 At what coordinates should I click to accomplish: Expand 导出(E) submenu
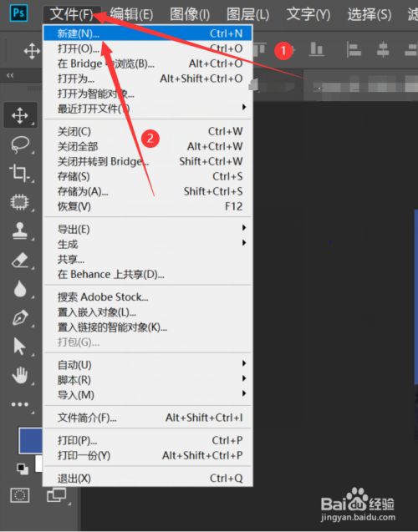[x=148, y=229]
